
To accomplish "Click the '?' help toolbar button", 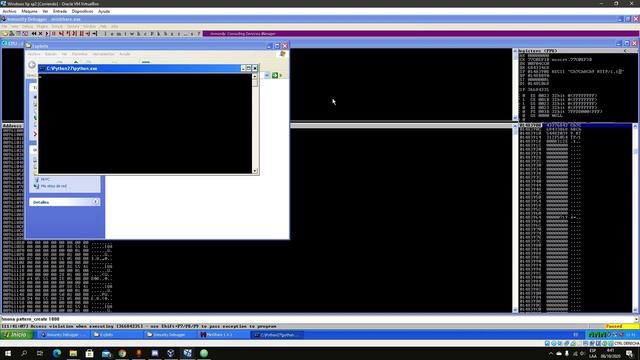I will tap(199, 33).
